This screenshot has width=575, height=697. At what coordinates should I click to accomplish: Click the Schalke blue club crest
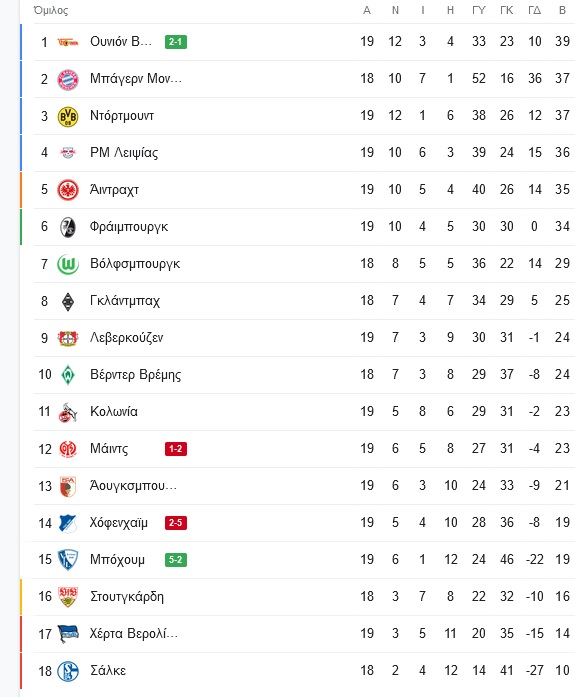click(x=68, y=671)
